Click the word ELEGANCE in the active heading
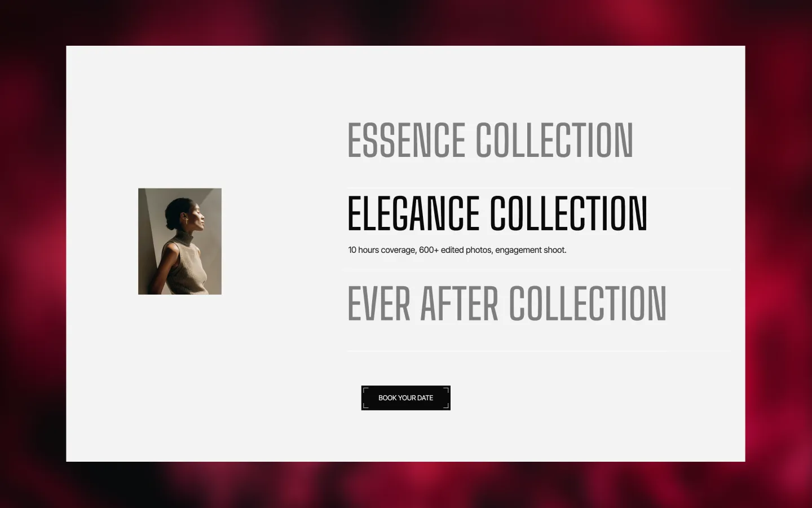Image resolution: width=812 pixels, height=508 pixels. pyautogui.click(x=413, y=213)
